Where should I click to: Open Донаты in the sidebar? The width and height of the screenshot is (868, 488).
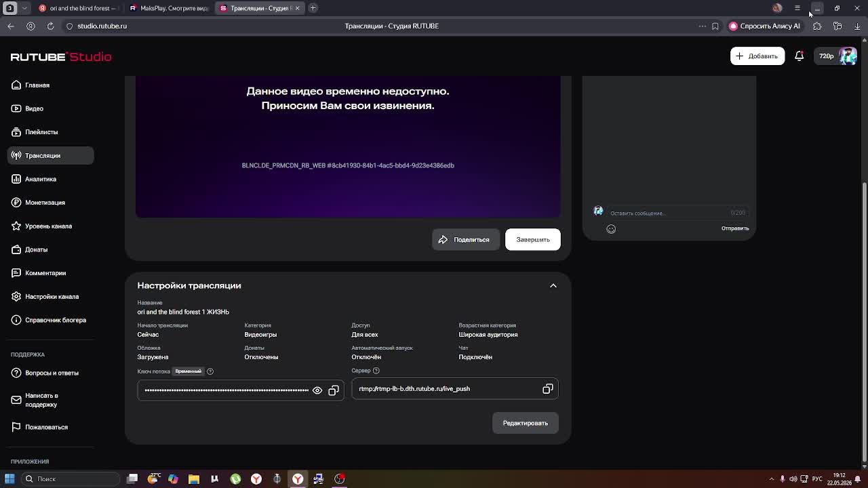[x=51, y=249]
